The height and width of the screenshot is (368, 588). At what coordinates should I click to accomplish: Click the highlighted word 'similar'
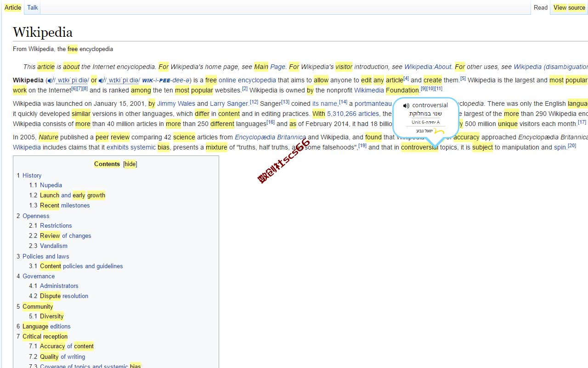(x=81, y=114)
